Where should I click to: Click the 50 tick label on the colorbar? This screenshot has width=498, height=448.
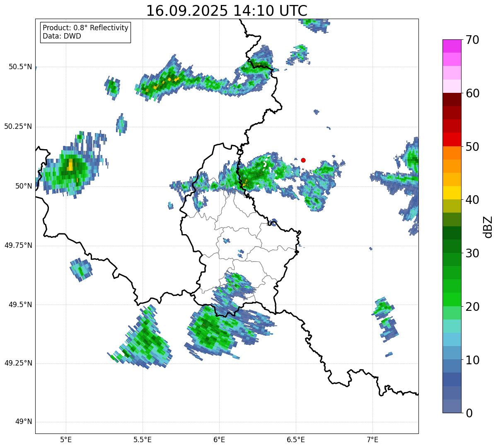point(472,147)
